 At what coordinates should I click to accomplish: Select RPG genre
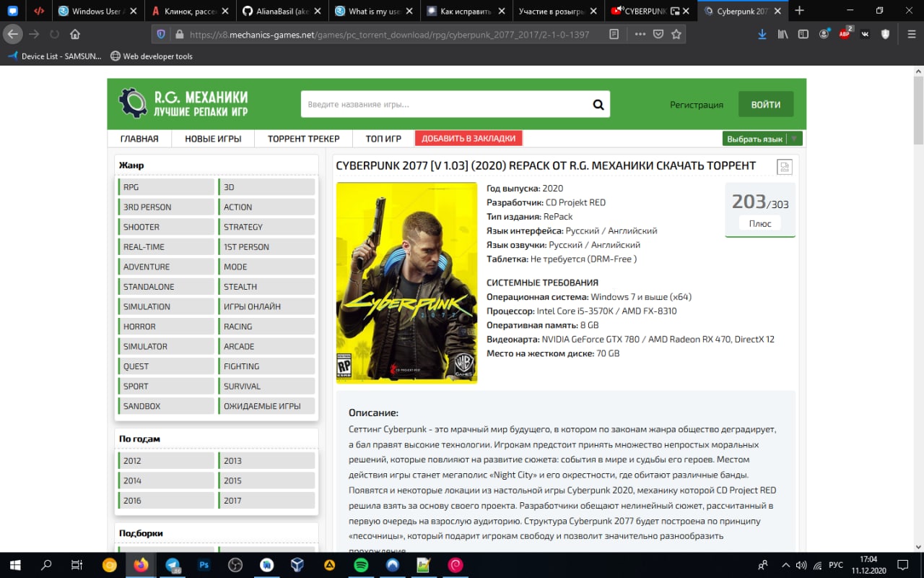click(x=166, y=187)
